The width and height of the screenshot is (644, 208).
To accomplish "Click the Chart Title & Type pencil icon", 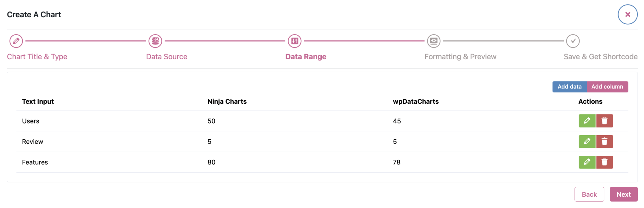I will 16,41.
